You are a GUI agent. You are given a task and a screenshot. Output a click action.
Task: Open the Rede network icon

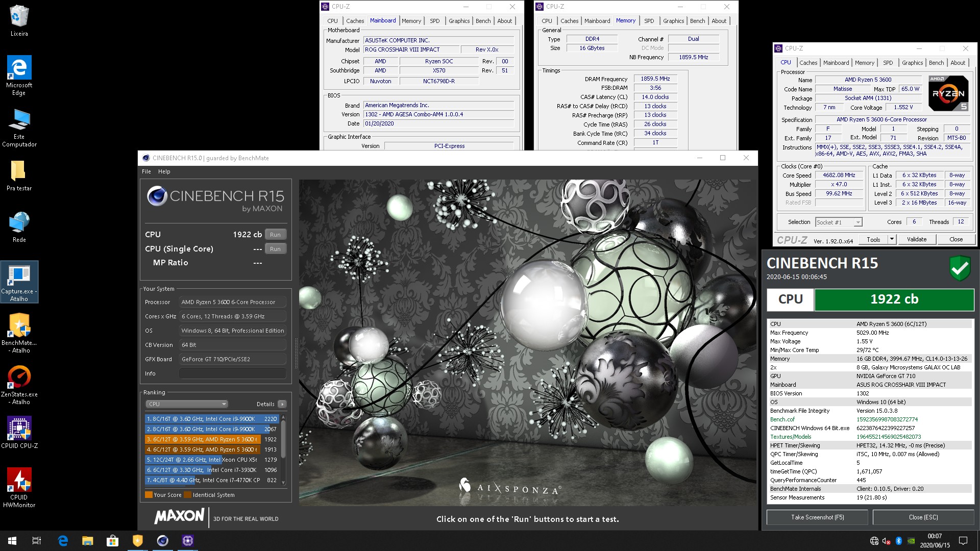tap(19, 227)
